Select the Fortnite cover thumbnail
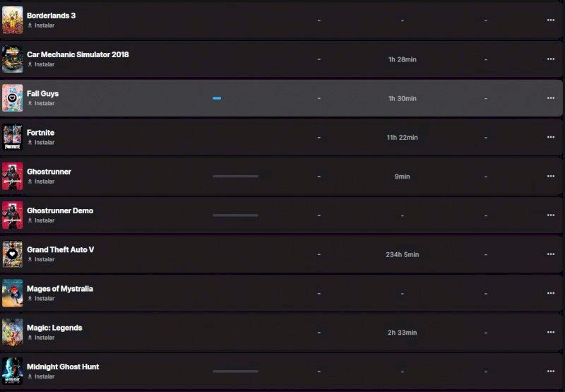 pos(12,137)
